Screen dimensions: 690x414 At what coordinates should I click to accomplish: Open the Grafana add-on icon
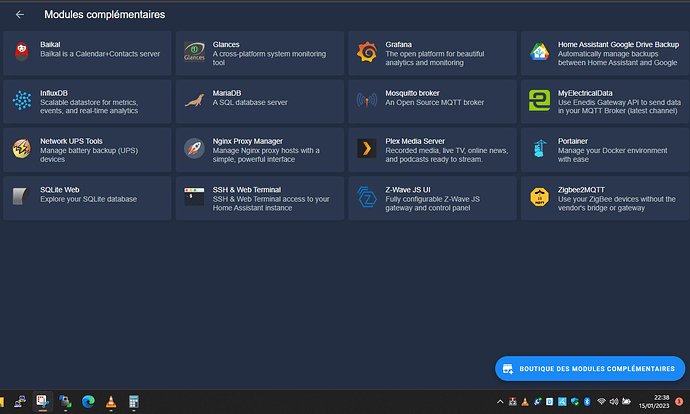click(366, 52)
